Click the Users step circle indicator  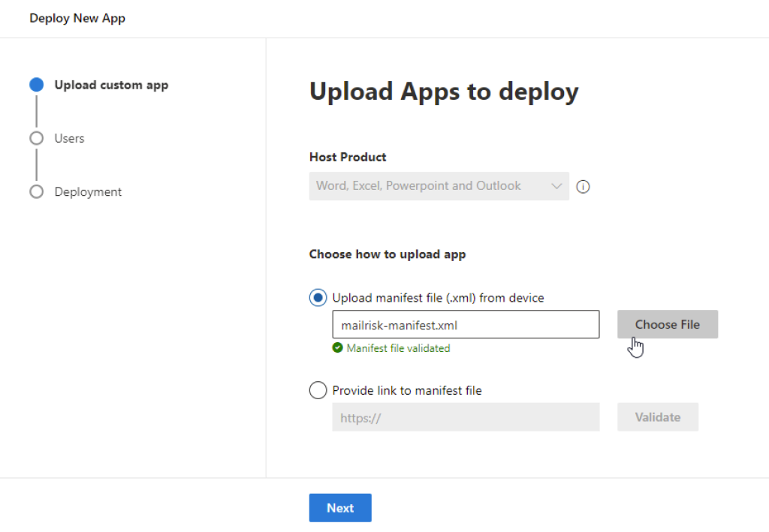tap(36, 138)
